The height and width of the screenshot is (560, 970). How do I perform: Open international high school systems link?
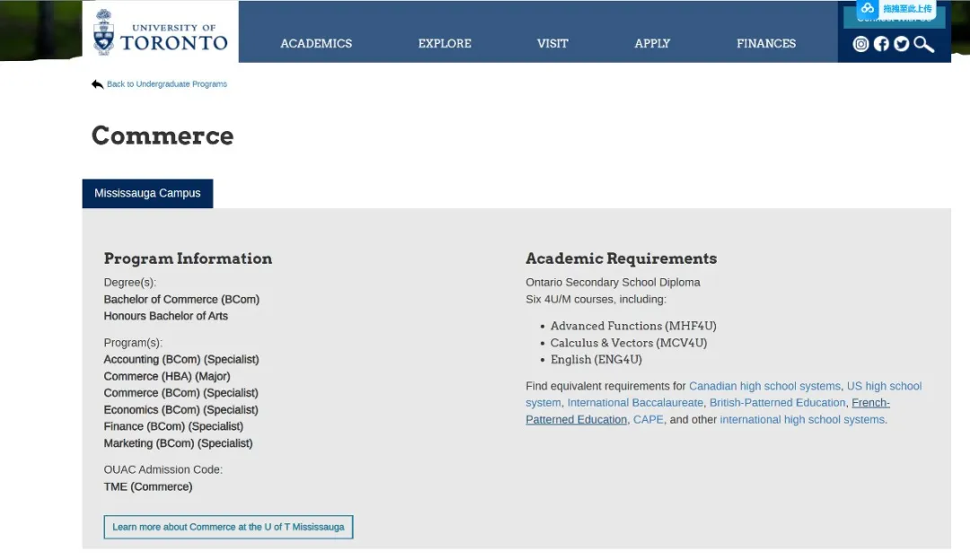[x=802, y=420]
